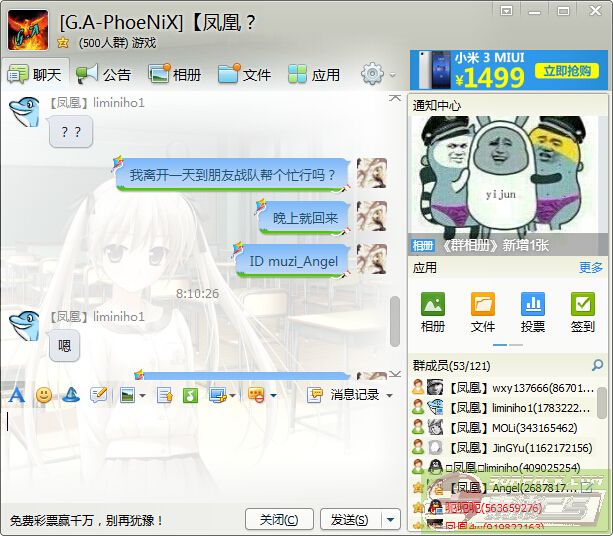Viewport: 613px width, 536px height.
Task: Open group settings gear menu
Action: tap(373, 74)
